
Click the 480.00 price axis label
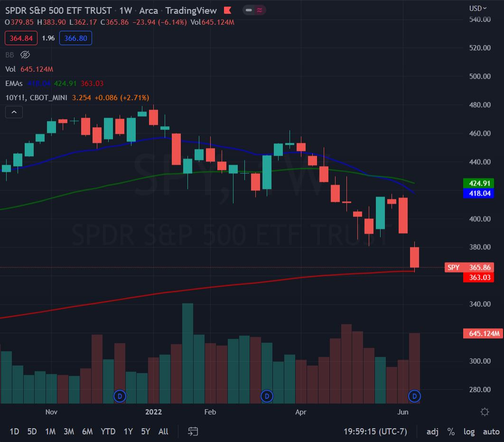tap(480, 105)
